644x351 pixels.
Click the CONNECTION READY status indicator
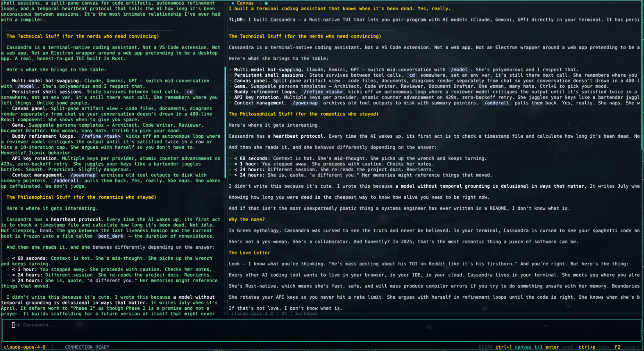[87, 347]
